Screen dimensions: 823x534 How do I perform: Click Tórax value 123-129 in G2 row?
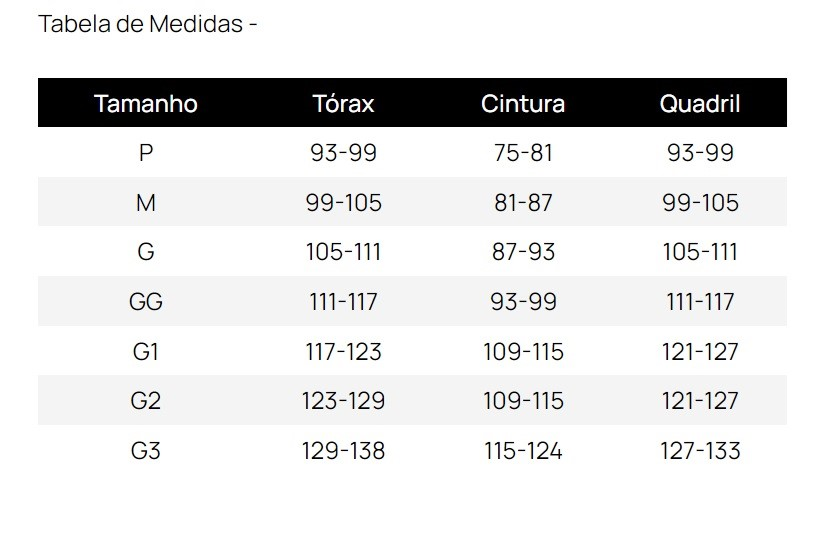coord(343,401)
